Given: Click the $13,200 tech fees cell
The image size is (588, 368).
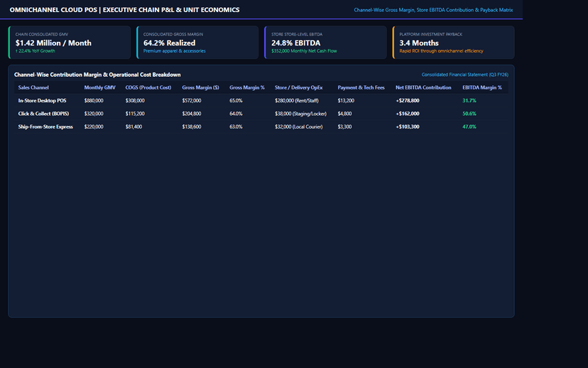Looking at the screenshot, I should pyautogui.click(x=346, y=101).
